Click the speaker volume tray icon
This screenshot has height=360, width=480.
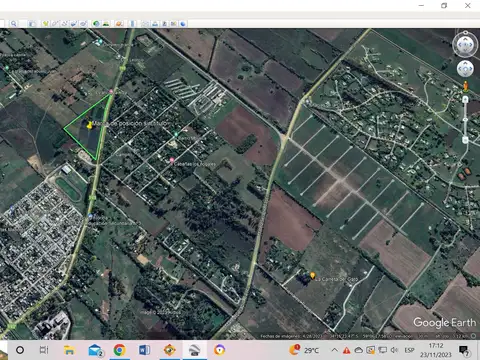[394, 350]
